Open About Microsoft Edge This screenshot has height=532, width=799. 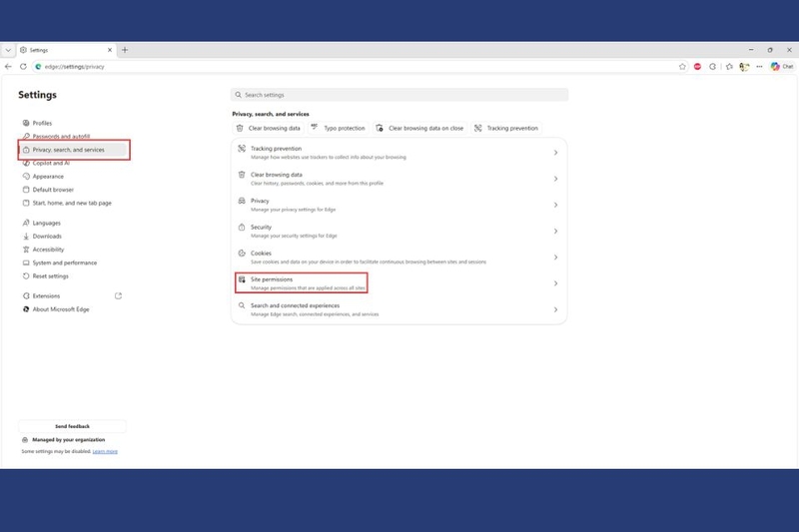point(61,309)
